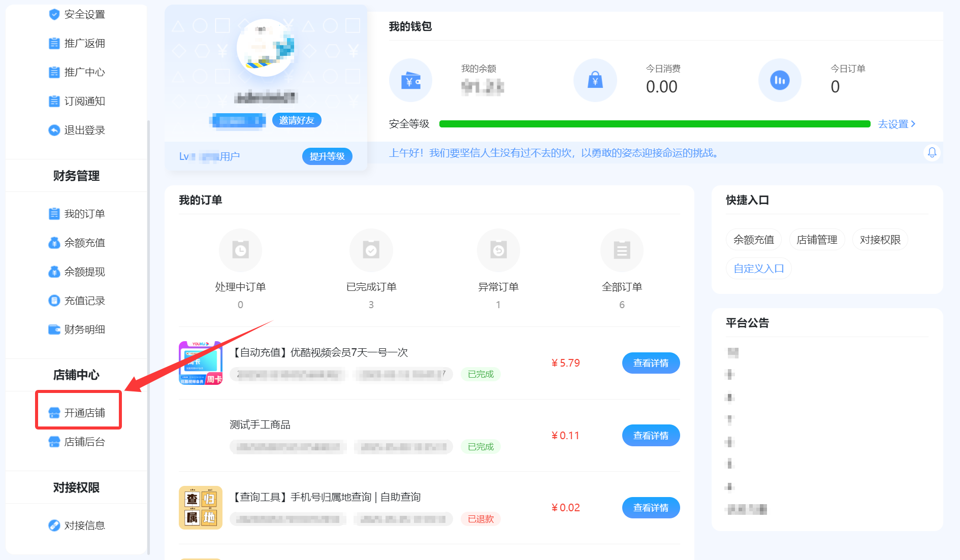Click the 提升等级 button
The height and width of the screenshot is (560, 960).
coord(327,156)
